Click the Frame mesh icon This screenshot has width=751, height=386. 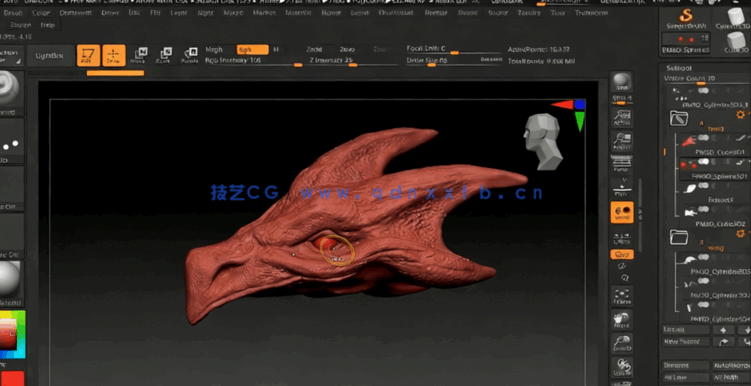pyautogui.click(x=622, y=296)
